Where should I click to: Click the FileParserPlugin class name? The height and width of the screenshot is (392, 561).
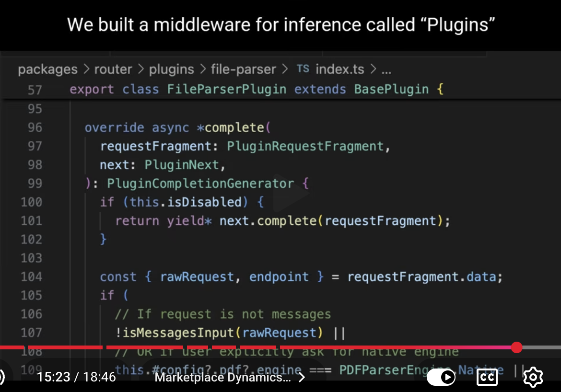[226, 89]
